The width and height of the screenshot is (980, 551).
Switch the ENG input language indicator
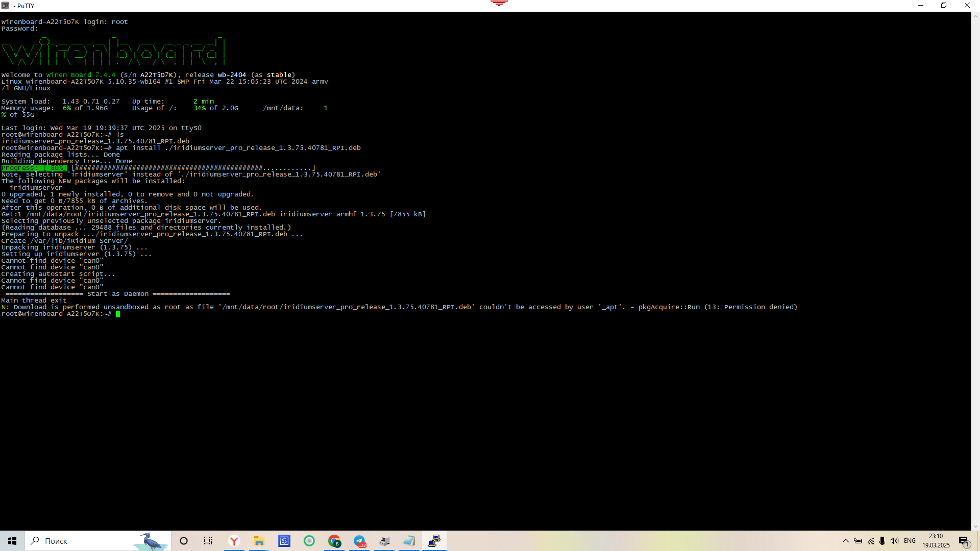pyautogui.click(x=910, y=541)
